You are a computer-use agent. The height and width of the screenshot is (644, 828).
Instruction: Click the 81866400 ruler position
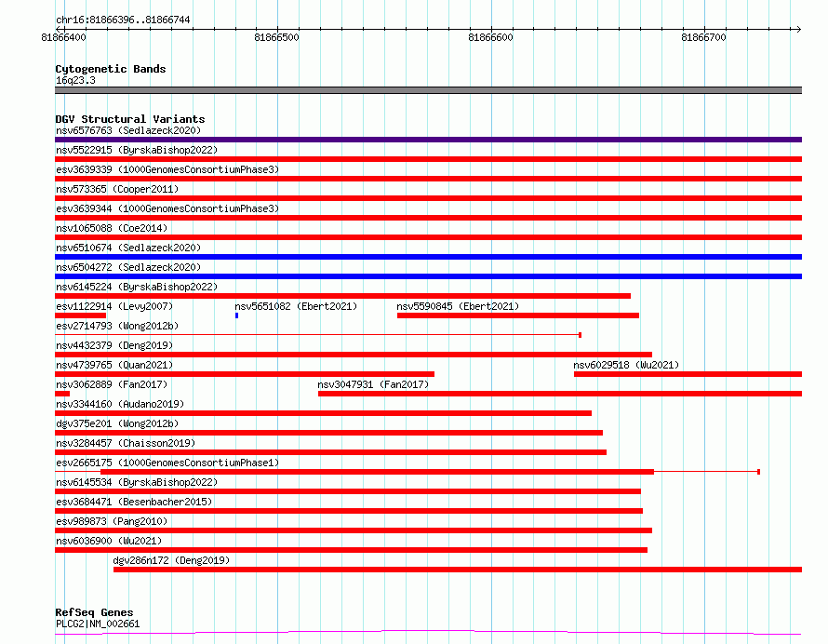(x=63, y=37)
